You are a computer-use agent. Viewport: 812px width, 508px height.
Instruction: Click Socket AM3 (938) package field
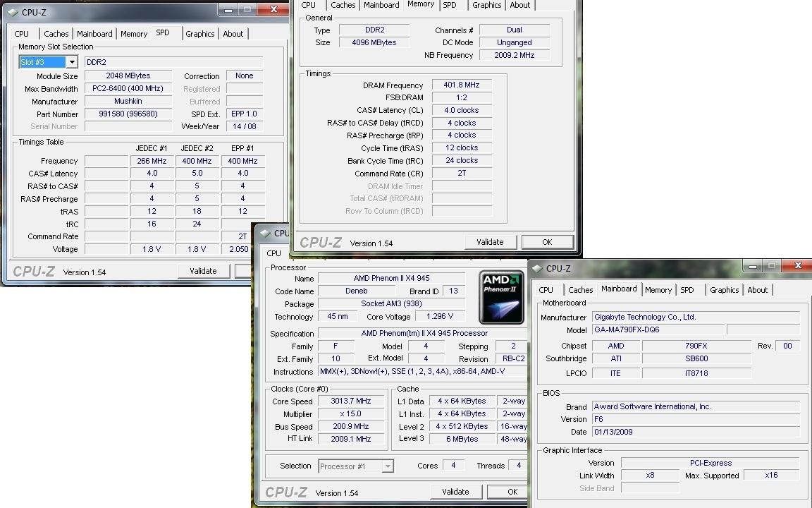click(x=391, y=304)
